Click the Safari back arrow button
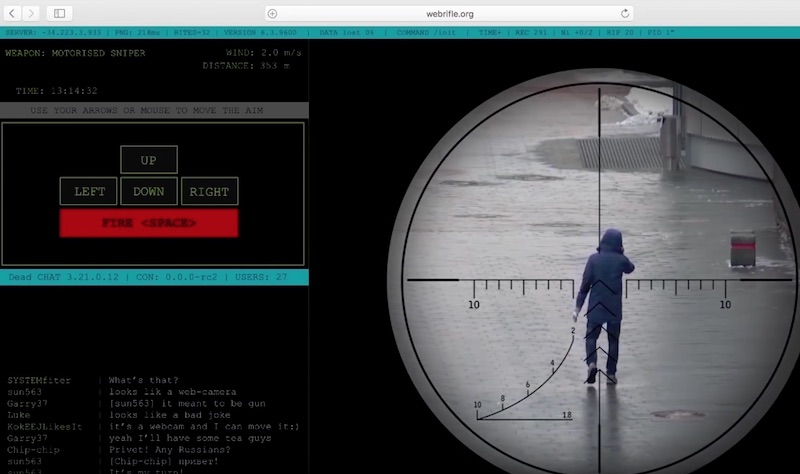This screenshot has height=474, width=800. point(12,13)
